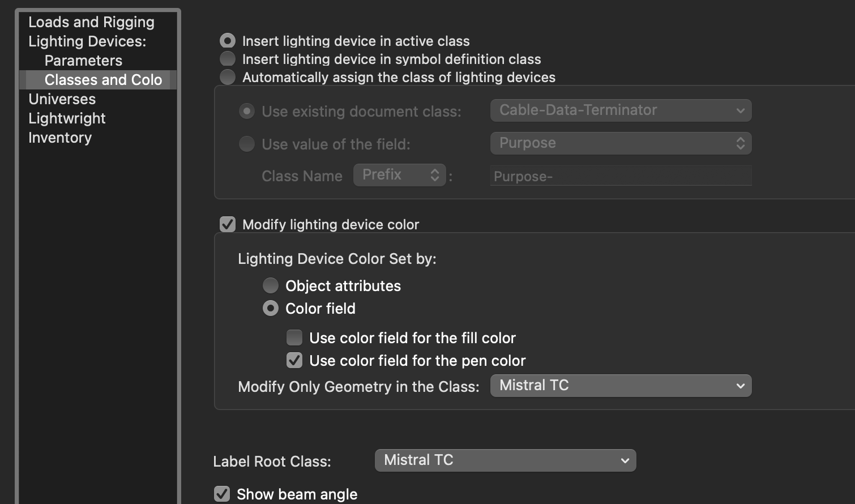Open the Cable-Data-Terminator class dropdown
Image resolution: width=855 pixels, height=504 pixels.
[620, 110]
